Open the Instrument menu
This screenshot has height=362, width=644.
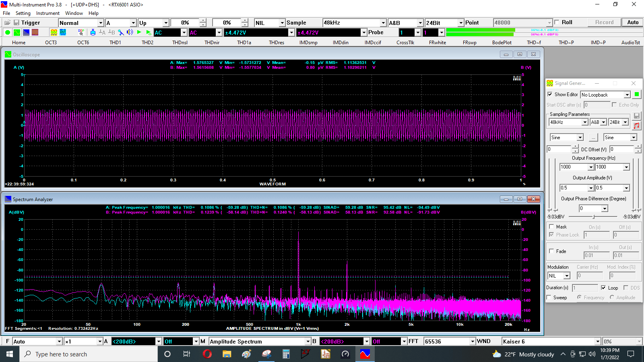pyautogui.click(x=48, y=13)
